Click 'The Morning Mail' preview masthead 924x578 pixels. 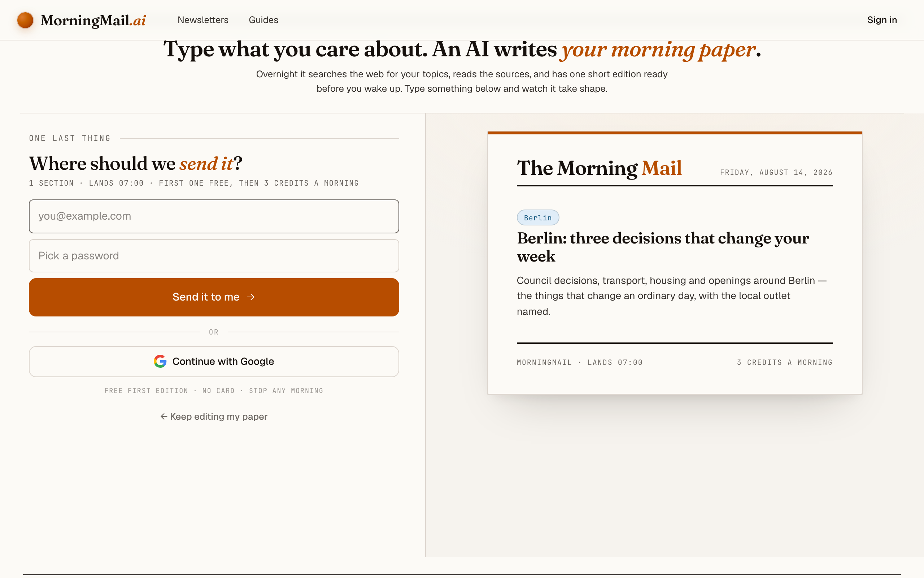(599, 168)
